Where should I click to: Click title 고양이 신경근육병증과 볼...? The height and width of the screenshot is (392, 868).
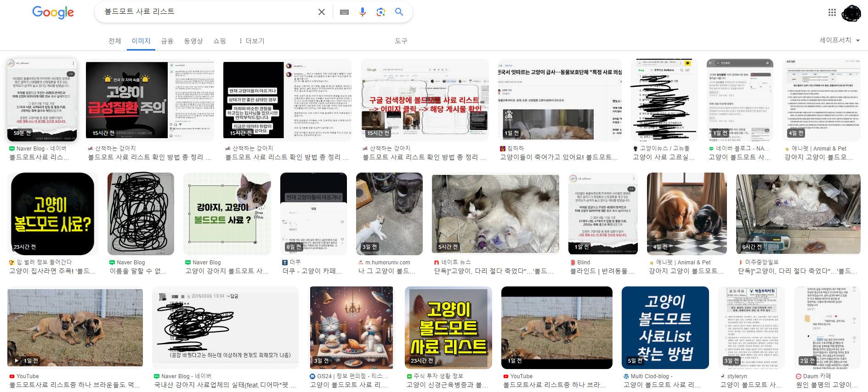click(x=444, y=385)
